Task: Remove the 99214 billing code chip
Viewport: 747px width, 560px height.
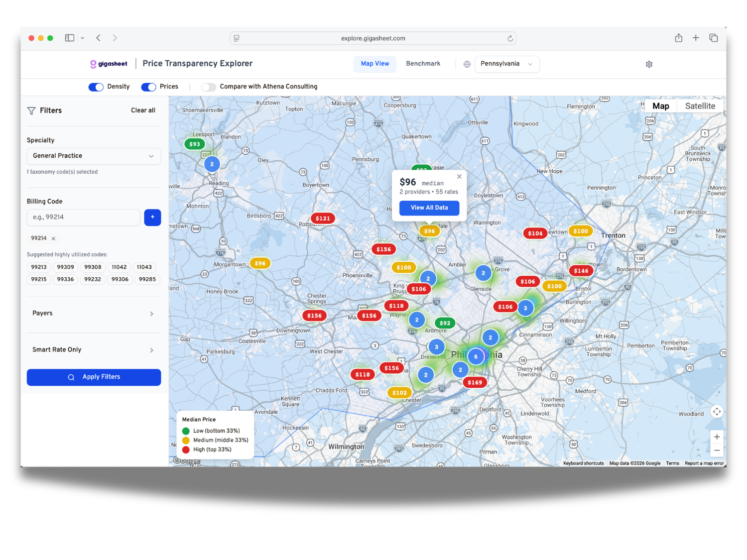Action: pos(53,238)
